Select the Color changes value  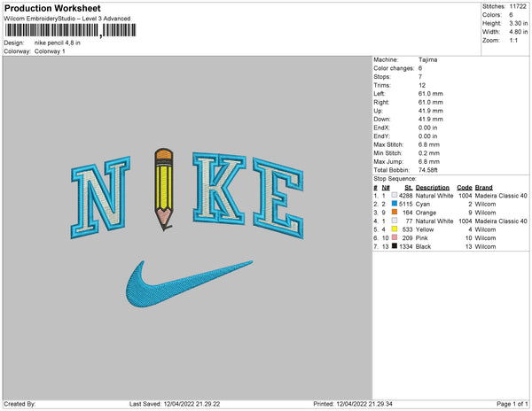[x=420, y=68]
